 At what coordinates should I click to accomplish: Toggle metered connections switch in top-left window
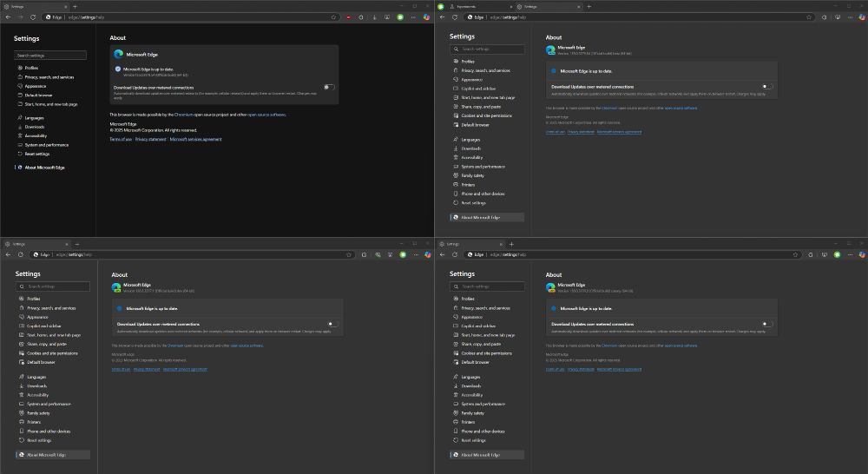[x=329, y=87]
